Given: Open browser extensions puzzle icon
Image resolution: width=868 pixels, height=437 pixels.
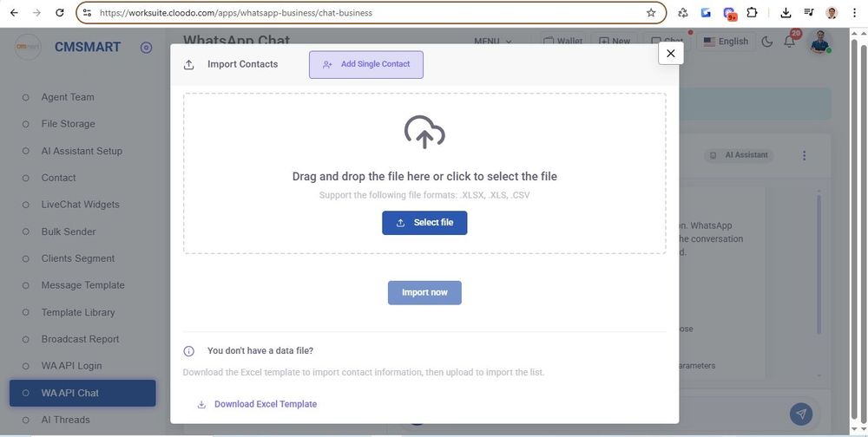Looking at the screenshot, I should coord(752,13).
